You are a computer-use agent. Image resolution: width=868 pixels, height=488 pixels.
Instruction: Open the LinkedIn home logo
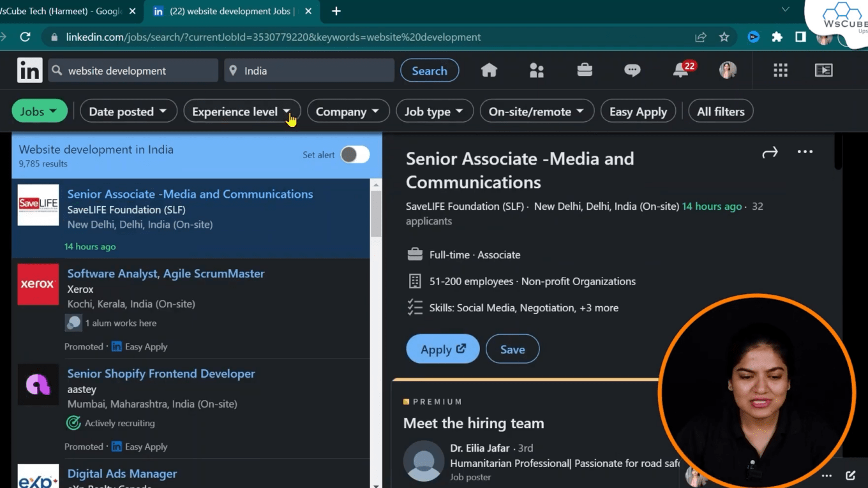(30, 71)
